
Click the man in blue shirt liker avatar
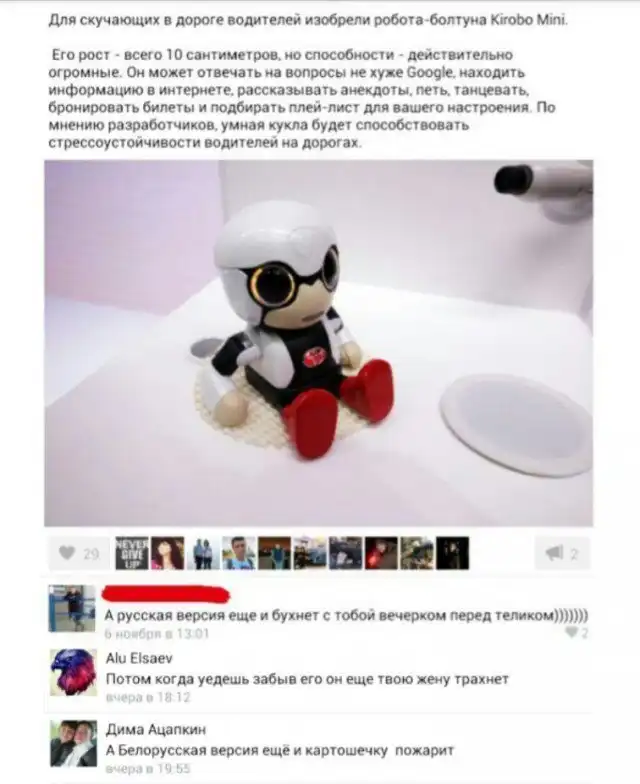coord(239,553)
